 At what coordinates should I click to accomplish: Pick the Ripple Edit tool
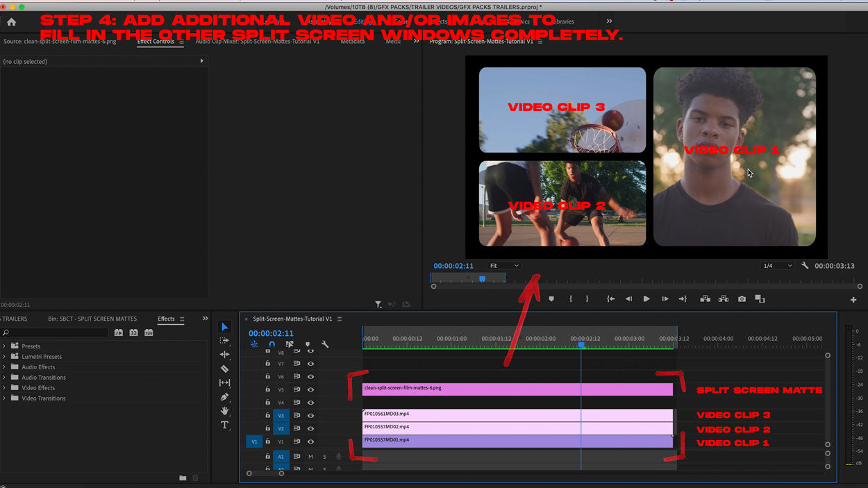224,355
